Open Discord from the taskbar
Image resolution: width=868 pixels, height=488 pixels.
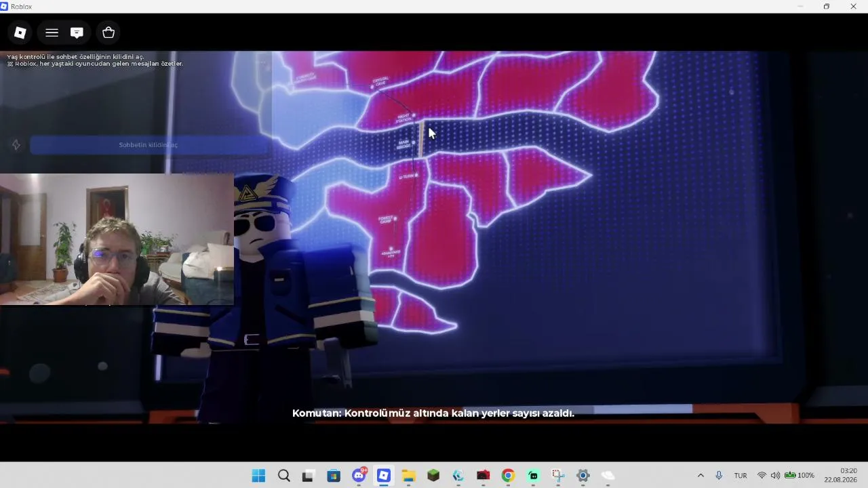pos(359,476)
